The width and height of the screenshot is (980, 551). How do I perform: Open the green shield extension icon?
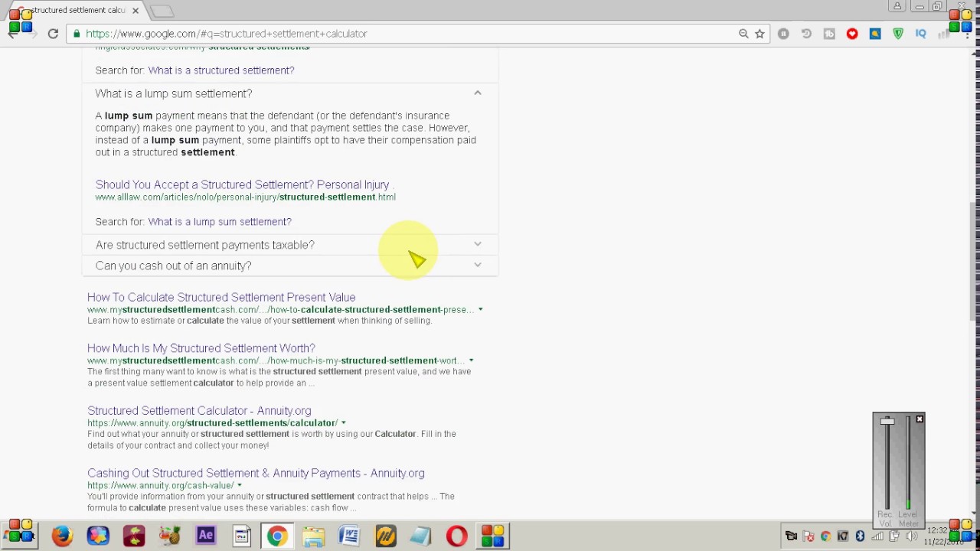[x=898, y=34]
